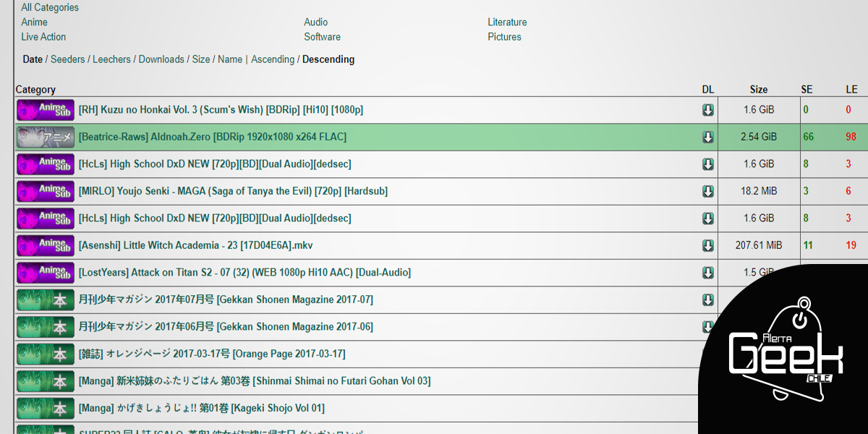Viewport: 868px width, 434px height.
Task: Click the seeder count 11 for Little Witch Academia
Action: [x=808, y=245]
